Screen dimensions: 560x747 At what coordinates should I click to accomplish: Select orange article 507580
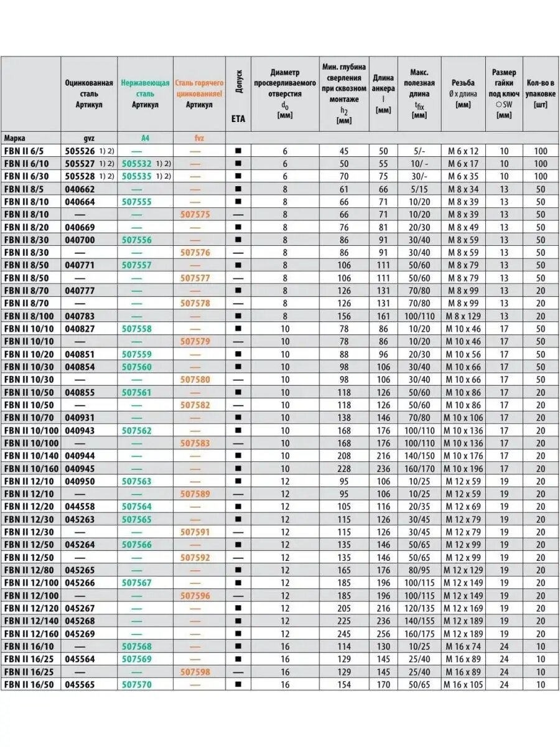(195, 379)
